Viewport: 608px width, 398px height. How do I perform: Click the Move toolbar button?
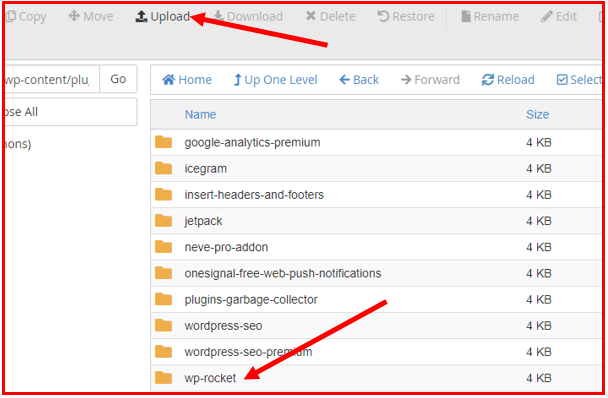pos(91,16)
